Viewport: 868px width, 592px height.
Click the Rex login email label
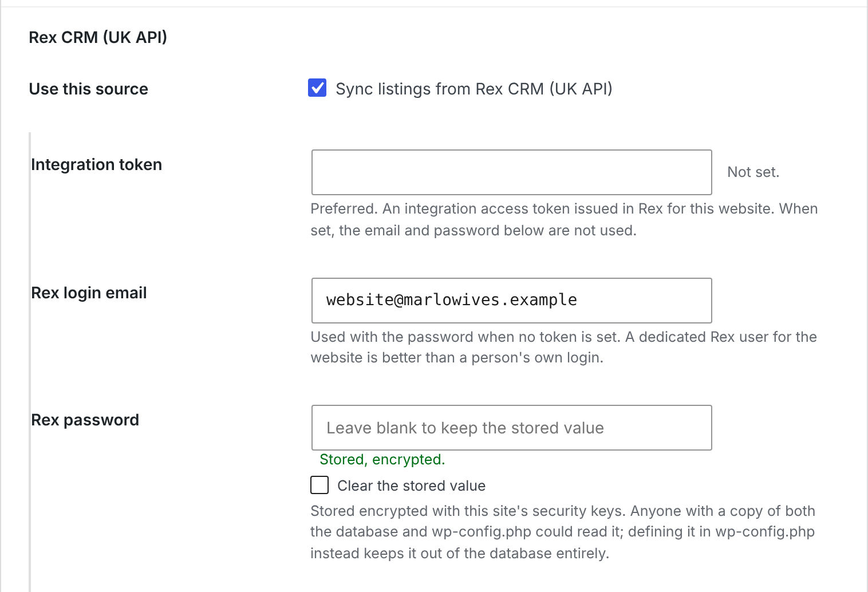click(89, 293)
